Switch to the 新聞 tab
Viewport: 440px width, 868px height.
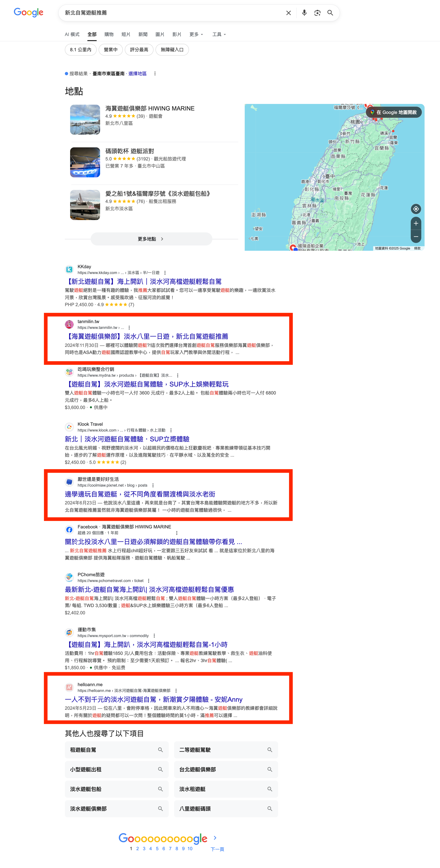pos(143,34)
